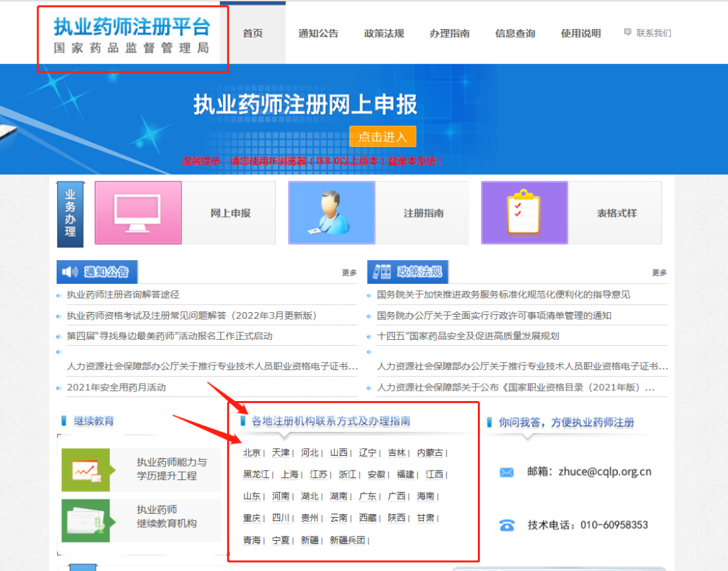
Task: Click the telephone icon beside 技术电话
Action: coord(507,524)
